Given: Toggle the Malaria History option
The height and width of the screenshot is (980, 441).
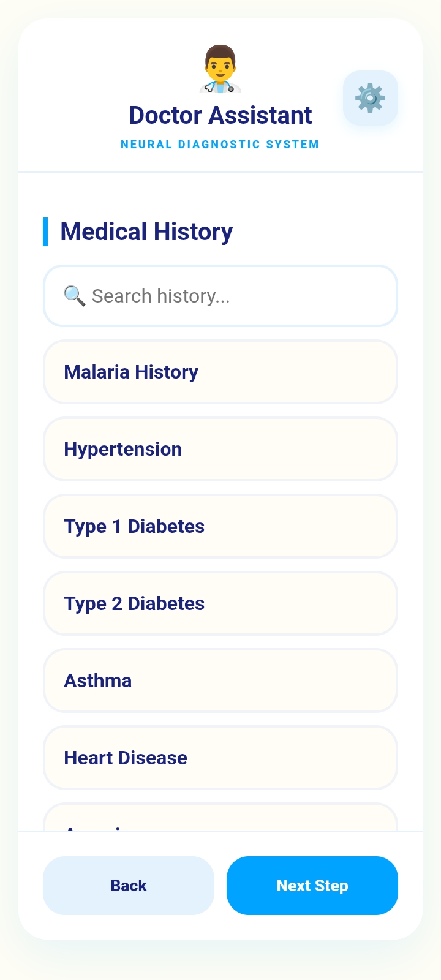Looking at the screenshot, I should [x=221, y=372].
